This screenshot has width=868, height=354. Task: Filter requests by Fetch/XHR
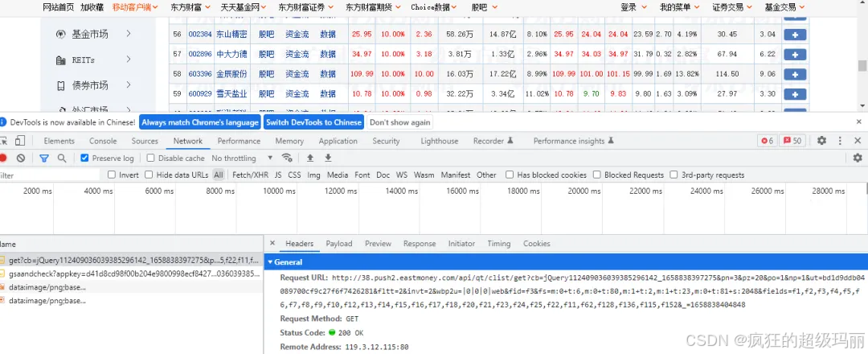click(x=250, y=175)
